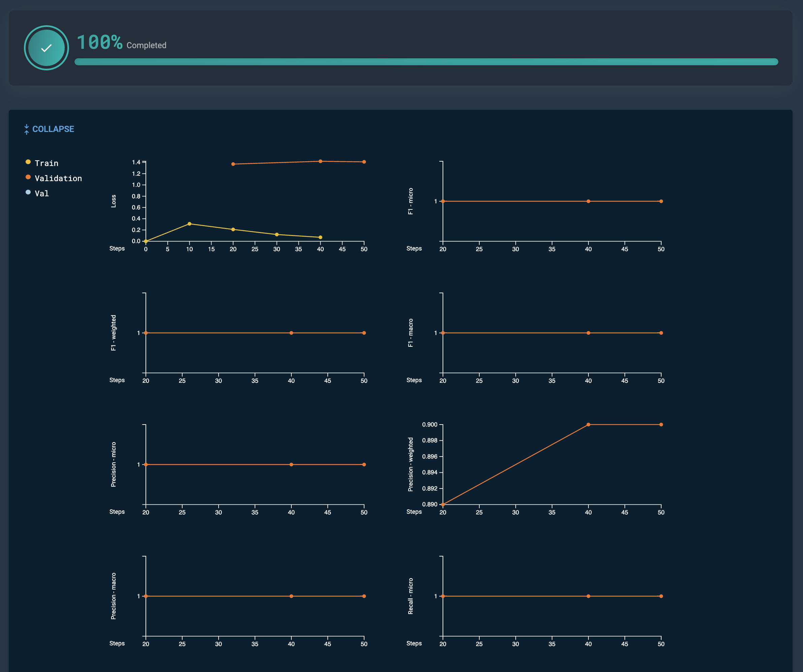This screenshot has width=803, height=672.
Task: Click Recall - micro point at step 50
Action: (x=661, y=596)
